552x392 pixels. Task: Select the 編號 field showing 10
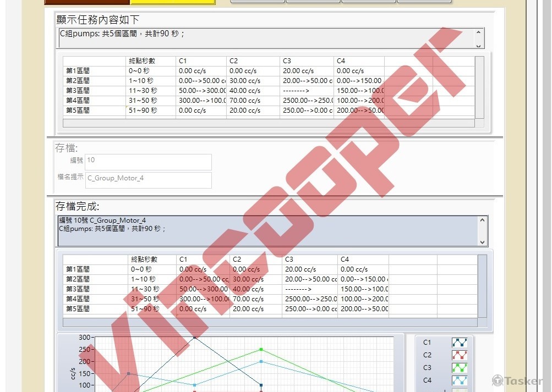click(x=149, y=162)
